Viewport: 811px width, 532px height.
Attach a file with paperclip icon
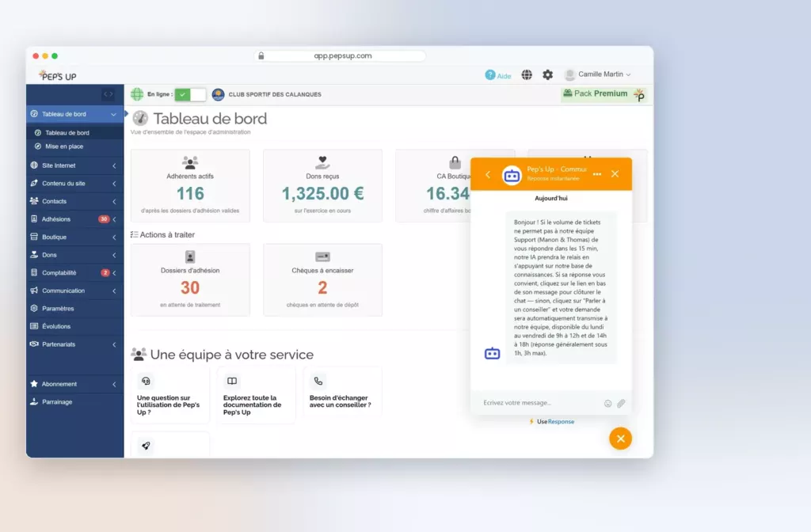621,403
